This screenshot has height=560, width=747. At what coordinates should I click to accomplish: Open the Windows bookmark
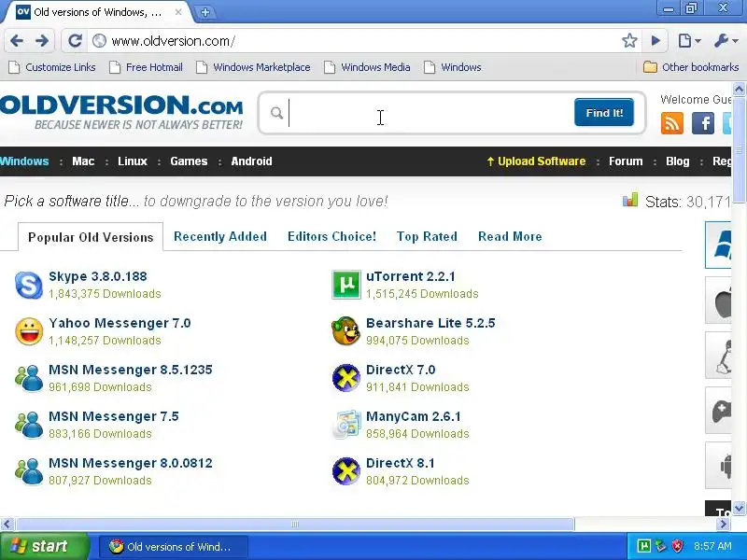(453, 67)
